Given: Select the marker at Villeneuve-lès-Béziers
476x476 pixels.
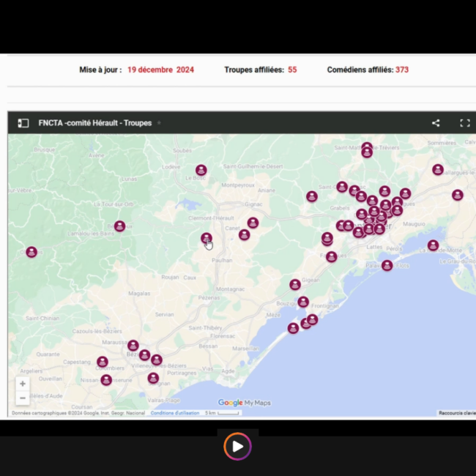Looking at the screenshot, I should coord(157,360).
